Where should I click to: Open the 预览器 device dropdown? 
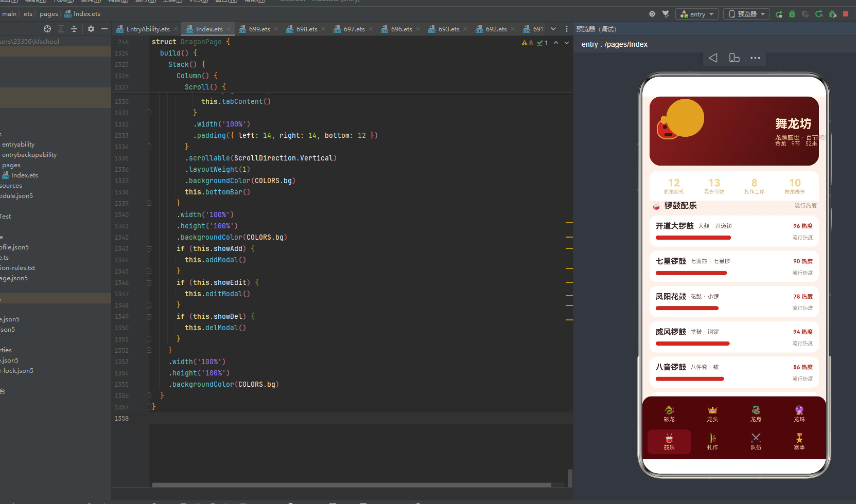tap(746, 14)
